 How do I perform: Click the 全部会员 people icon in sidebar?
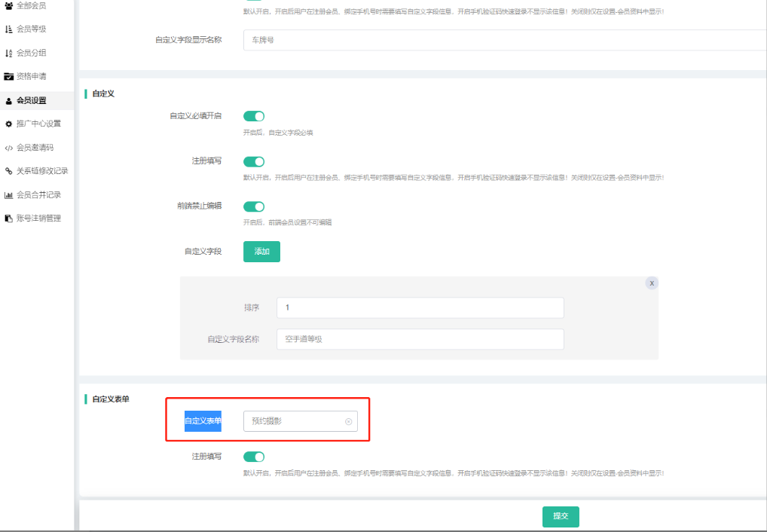pyautogui.click(x=8, y=5)
